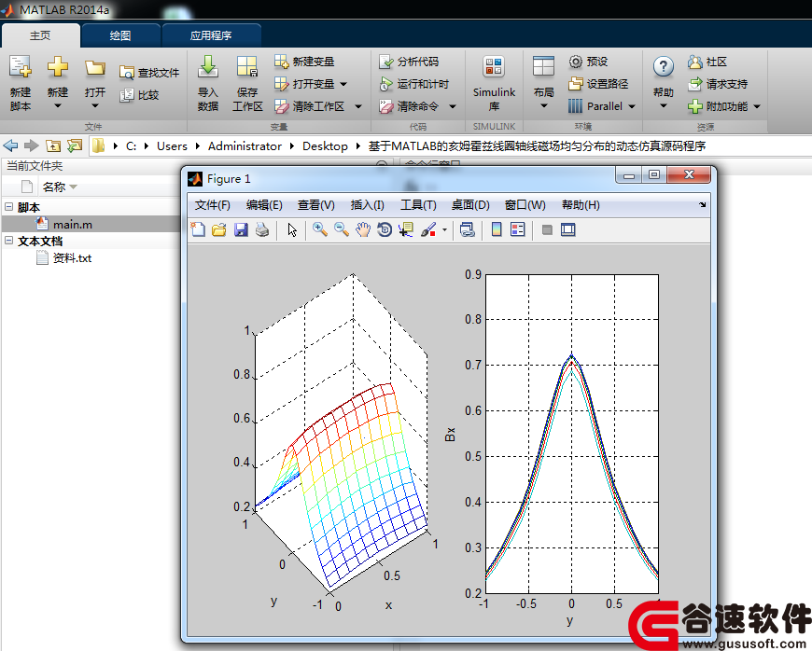This screenshot has height=651, width=812.
Task: Toggle the rotate 3D tool
Action: [385, 229]
